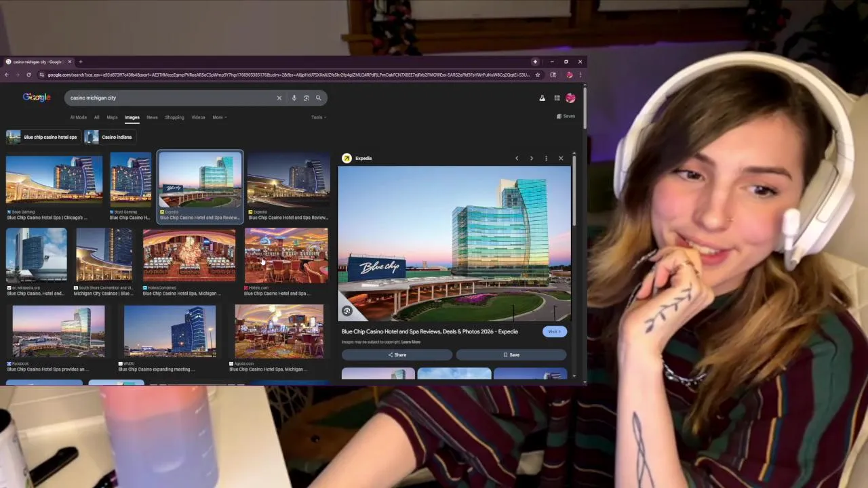
Task: Open the Google account avatar
Action: click(x=570, y=98)
